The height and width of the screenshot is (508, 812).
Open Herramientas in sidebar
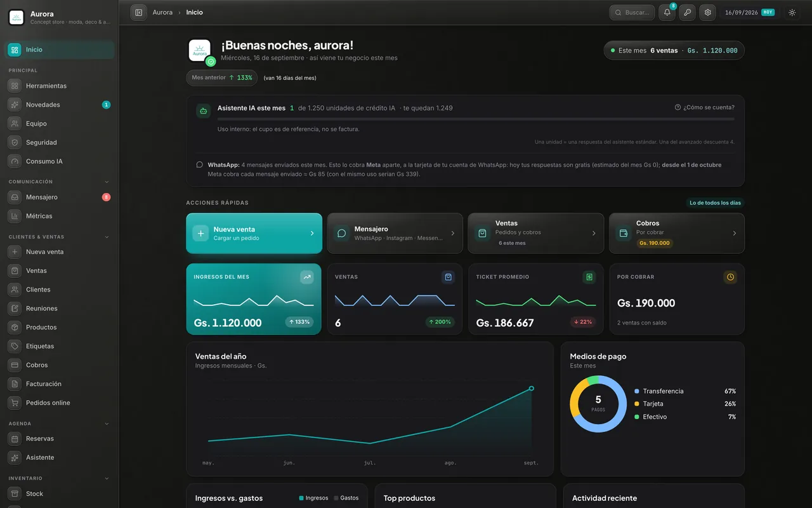60,86
